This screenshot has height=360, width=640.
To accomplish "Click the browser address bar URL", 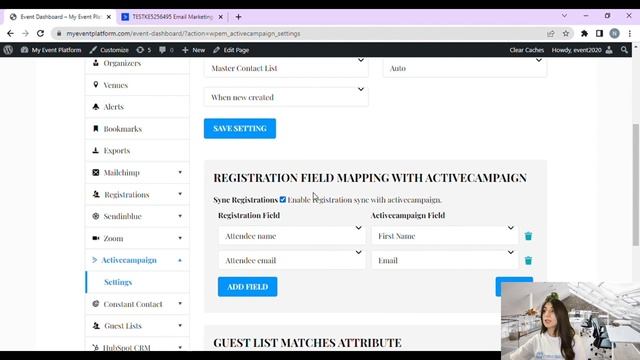I will [183, 33].
